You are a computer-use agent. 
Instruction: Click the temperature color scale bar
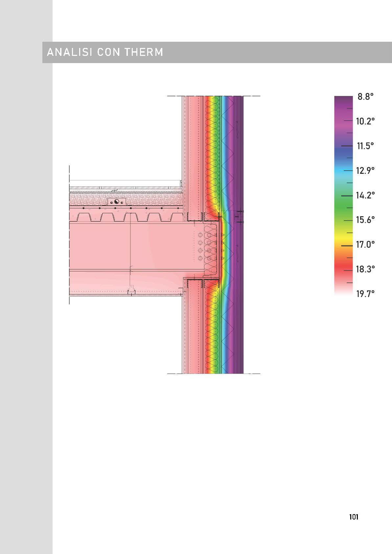coord(344,196)
